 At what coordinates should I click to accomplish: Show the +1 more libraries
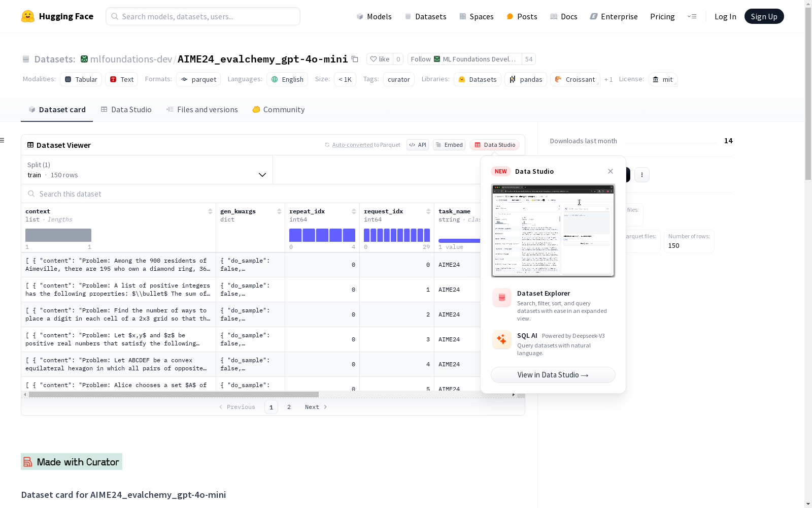pos(608,79)
